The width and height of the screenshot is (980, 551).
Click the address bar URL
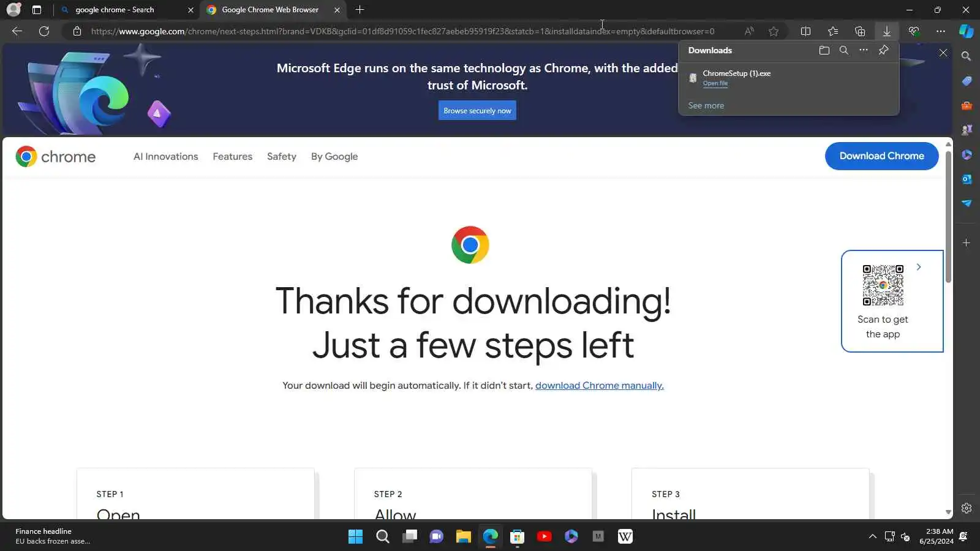click(402, 31)
